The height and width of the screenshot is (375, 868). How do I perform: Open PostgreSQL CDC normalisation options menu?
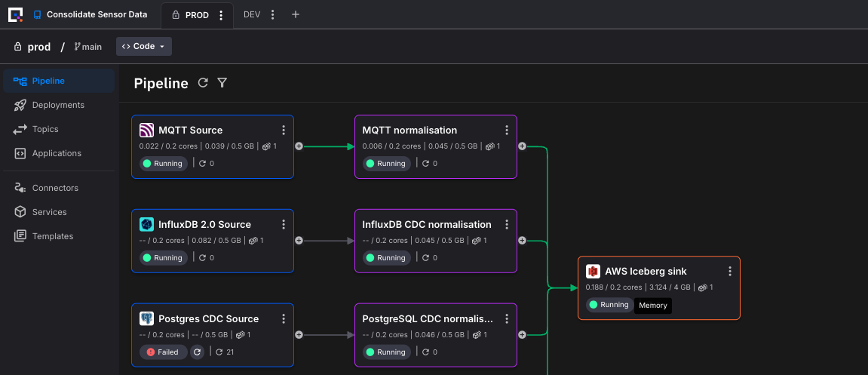coord(507,318)
